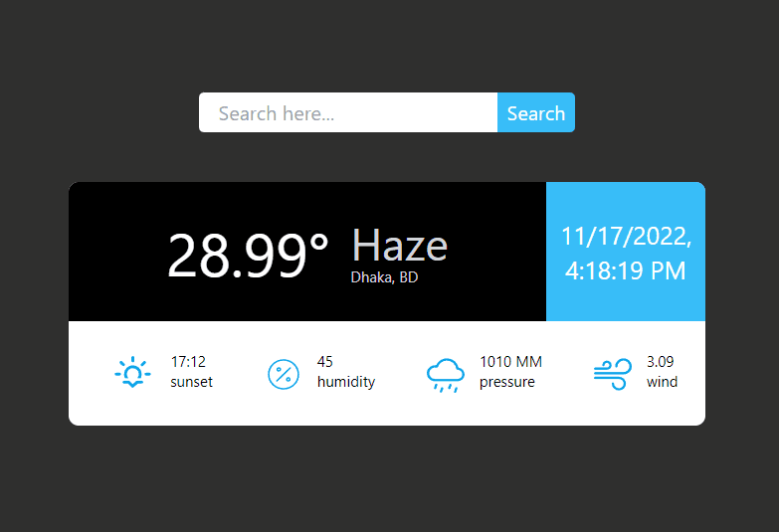Click the 'wind' label
Viewport: 779px width, 532px height.
coord(662,382)
